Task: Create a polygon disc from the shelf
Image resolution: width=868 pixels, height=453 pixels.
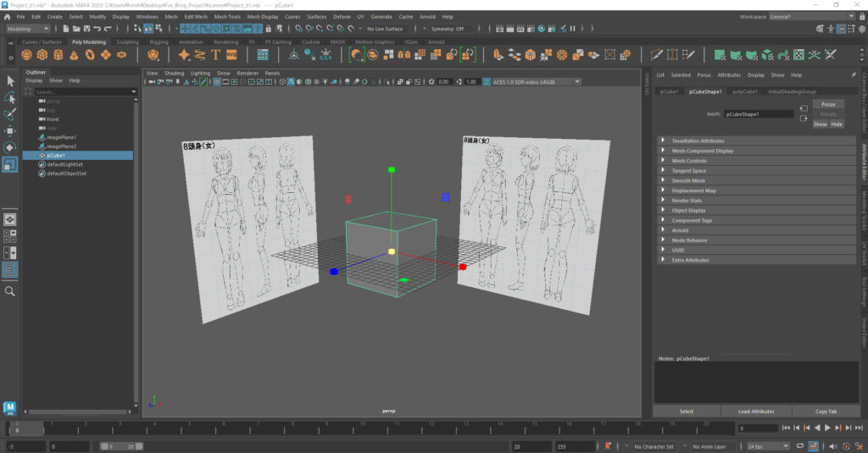Action: (121, 55)
